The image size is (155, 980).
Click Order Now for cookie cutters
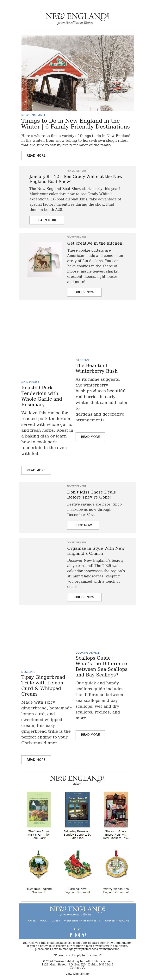pos(84,292)
